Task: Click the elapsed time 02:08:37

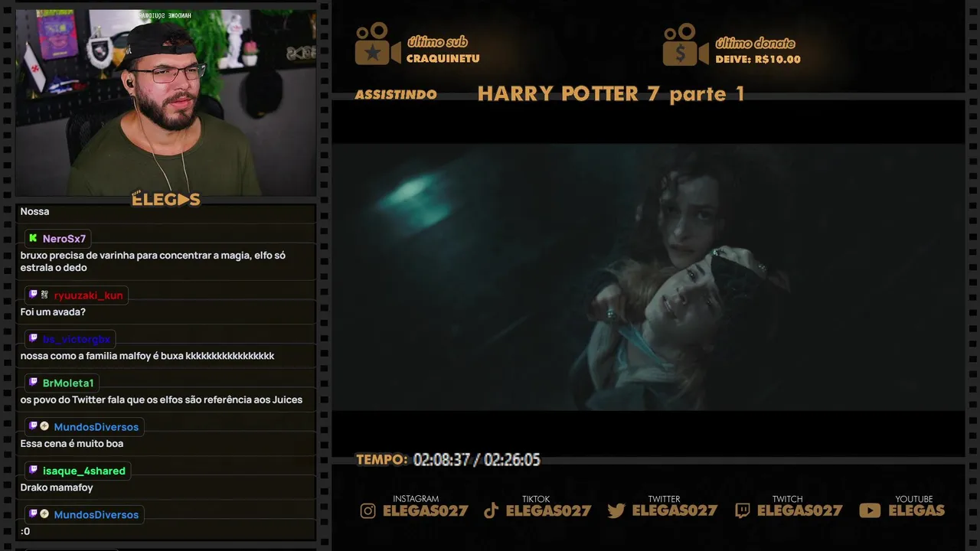Action: pos(442,460)
